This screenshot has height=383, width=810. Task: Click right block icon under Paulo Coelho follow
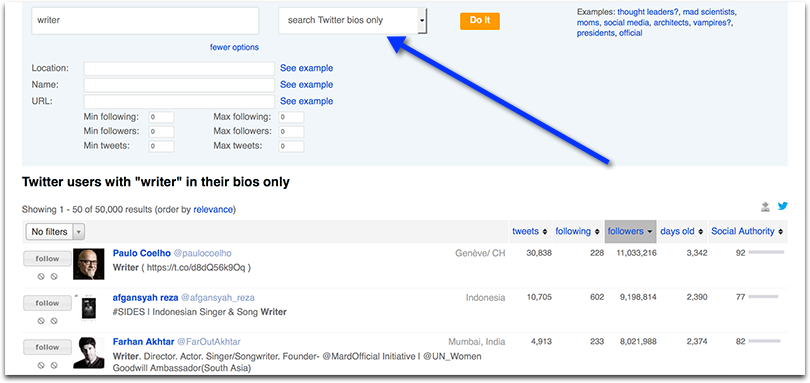54,277
